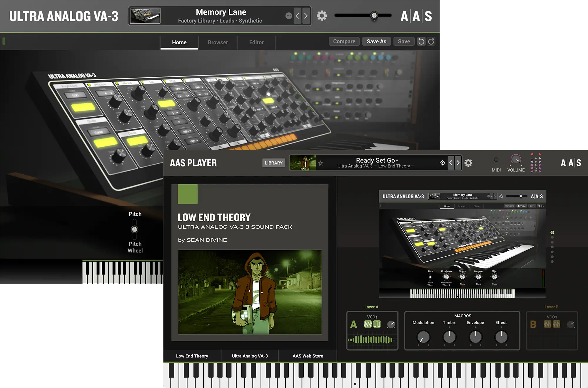Click the by SEAN DIVINE author text

coord(202,240)
